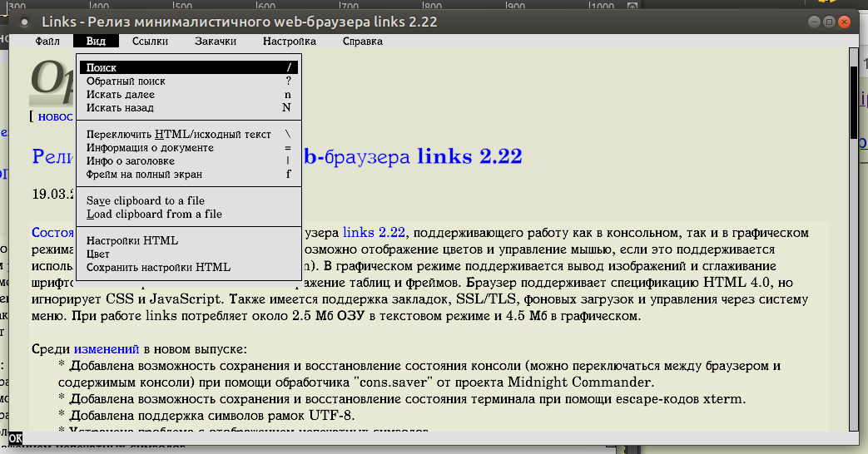Open the Настройка menu
The width and height of the screenshot is (868, 454).
[290, 41]
